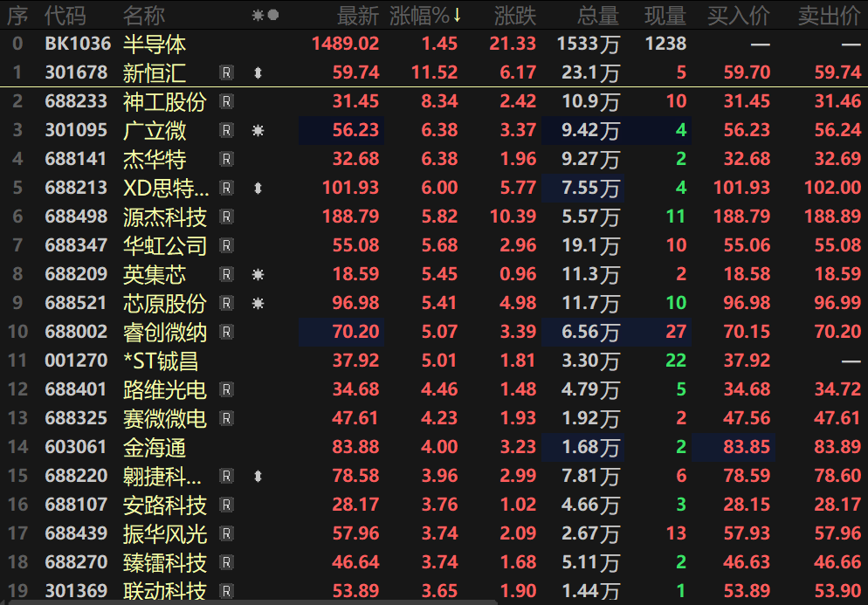This screenshot has height=605, width=868.
Task: Click the 涨跌 column header
Action: [x=515, y=16]
